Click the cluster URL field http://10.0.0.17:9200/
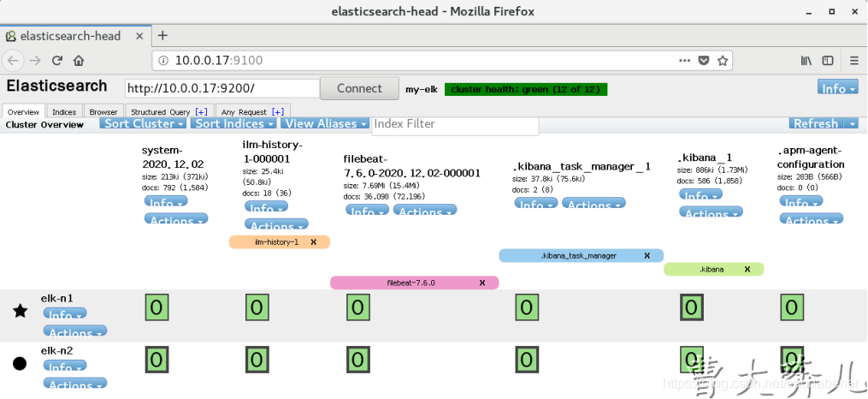 coord(222,89)
